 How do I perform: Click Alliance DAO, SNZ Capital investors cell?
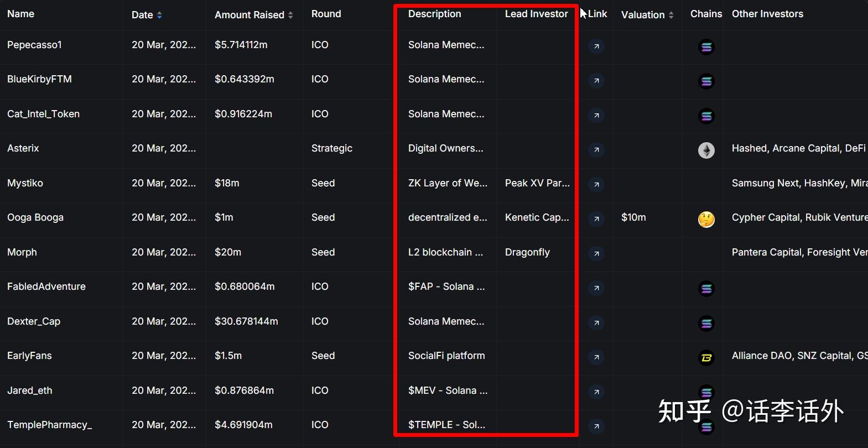pyautogui.click(x=799, y=356)
